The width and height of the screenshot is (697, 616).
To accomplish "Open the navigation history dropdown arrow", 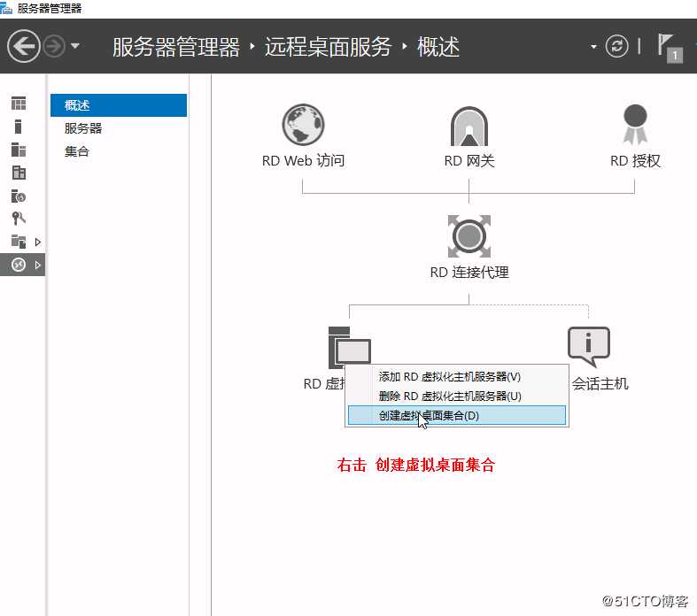I will pyautogui.click(x=74, y=46).
